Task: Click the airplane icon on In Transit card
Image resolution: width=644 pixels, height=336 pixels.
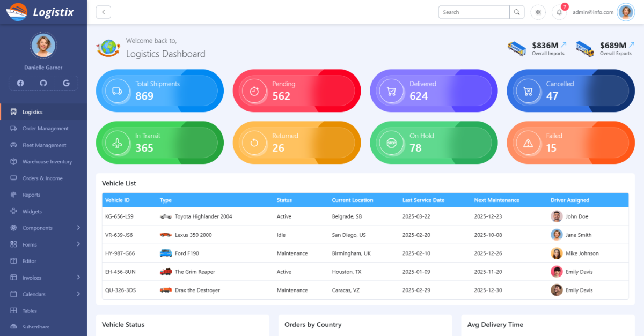Action: click(x=117, y=143)
